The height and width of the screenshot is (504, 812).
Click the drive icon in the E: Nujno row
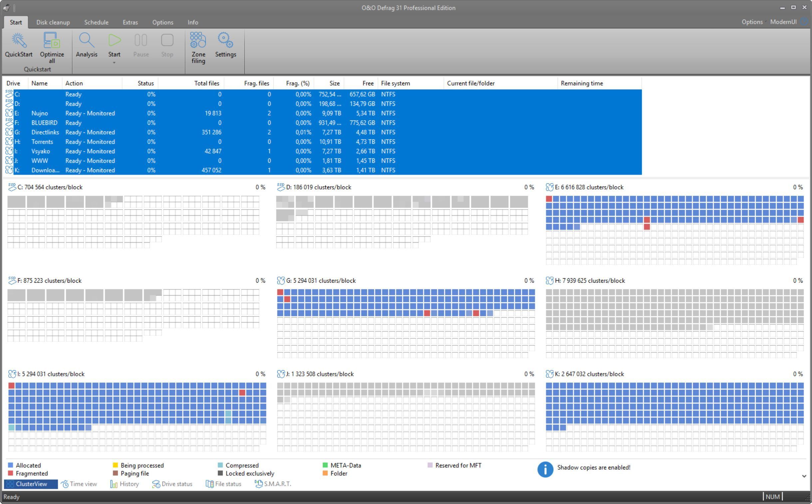click(9, 113)
